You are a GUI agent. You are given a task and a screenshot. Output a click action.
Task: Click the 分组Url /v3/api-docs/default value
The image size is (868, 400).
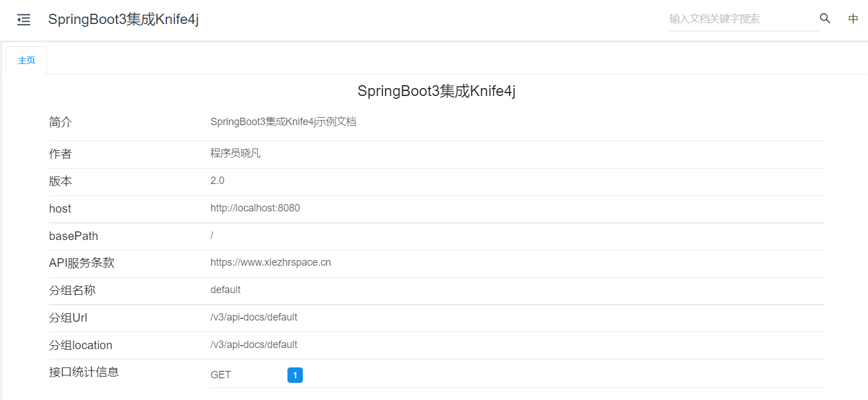coord(254,317)
